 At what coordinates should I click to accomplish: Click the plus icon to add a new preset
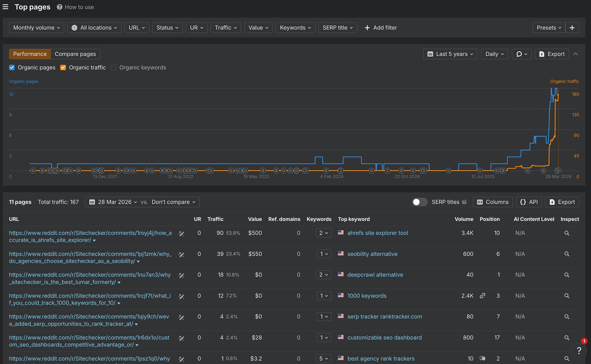[572, 28]
